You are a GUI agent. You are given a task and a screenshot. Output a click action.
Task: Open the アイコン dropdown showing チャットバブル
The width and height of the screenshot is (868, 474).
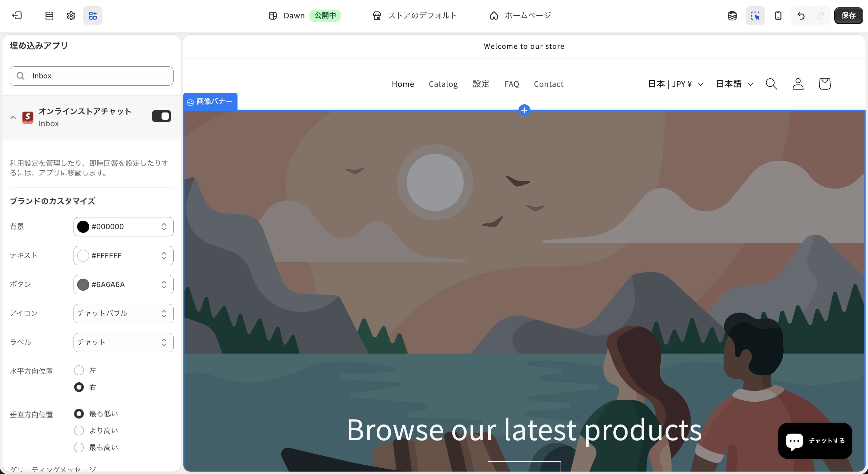(x=123, y=314)
